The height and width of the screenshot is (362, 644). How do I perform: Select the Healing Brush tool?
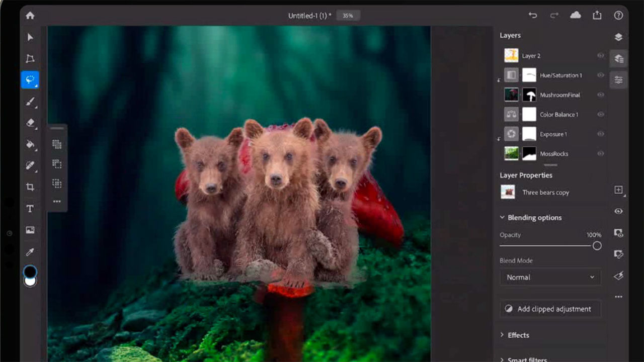click(x=30, y=165)
